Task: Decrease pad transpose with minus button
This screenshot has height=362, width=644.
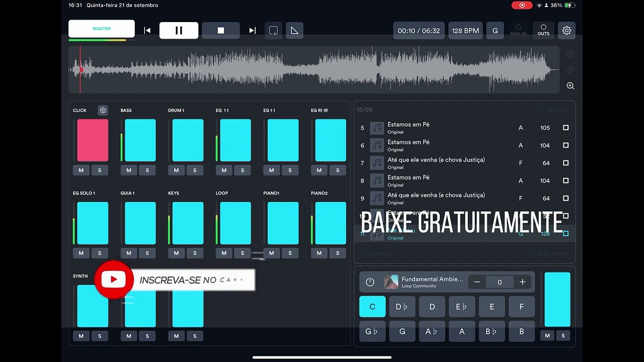Action: 477,282
